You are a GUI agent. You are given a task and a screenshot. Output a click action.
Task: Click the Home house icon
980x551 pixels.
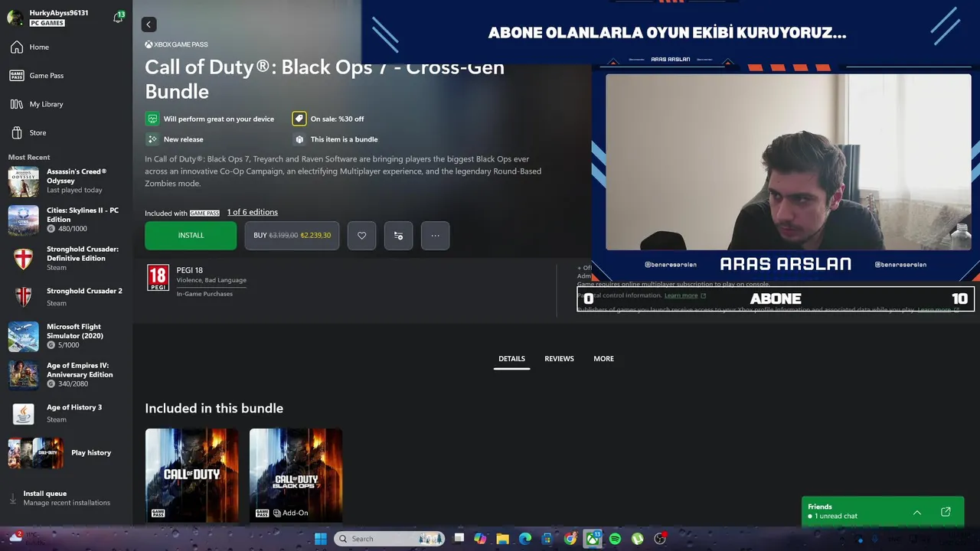tap(17, 47)
